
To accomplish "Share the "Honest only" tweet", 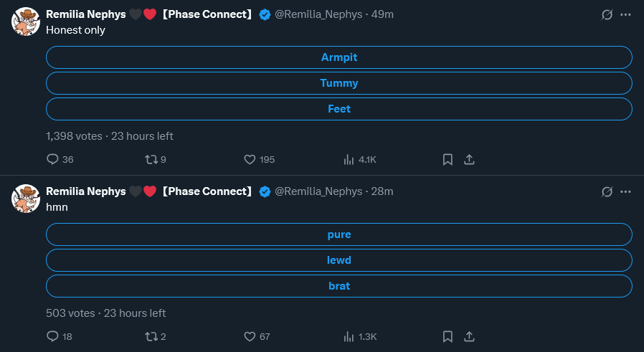I will pyautogui.click(x=469, y=159).
